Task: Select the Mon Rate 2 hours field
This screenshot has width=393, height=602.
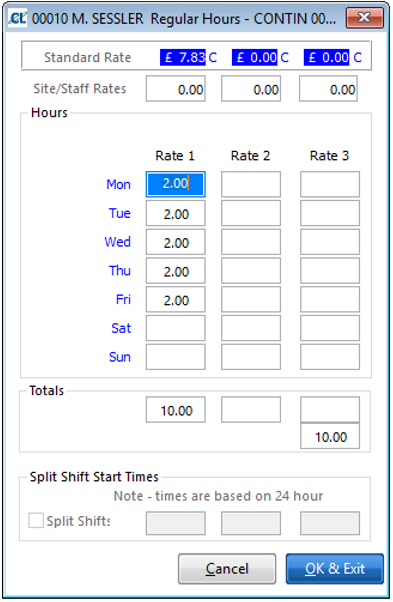Action: [x=251, y=184]
